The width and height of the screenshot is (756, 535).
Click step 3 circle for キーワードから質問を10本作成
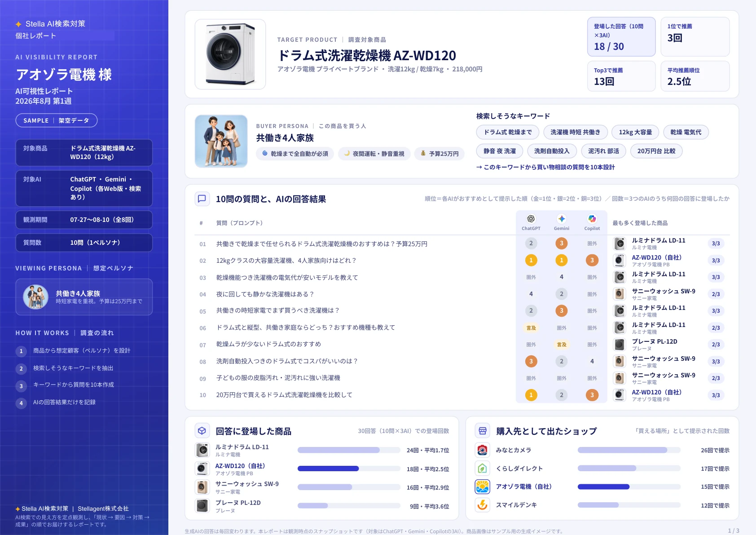click(x=21, y=386)
